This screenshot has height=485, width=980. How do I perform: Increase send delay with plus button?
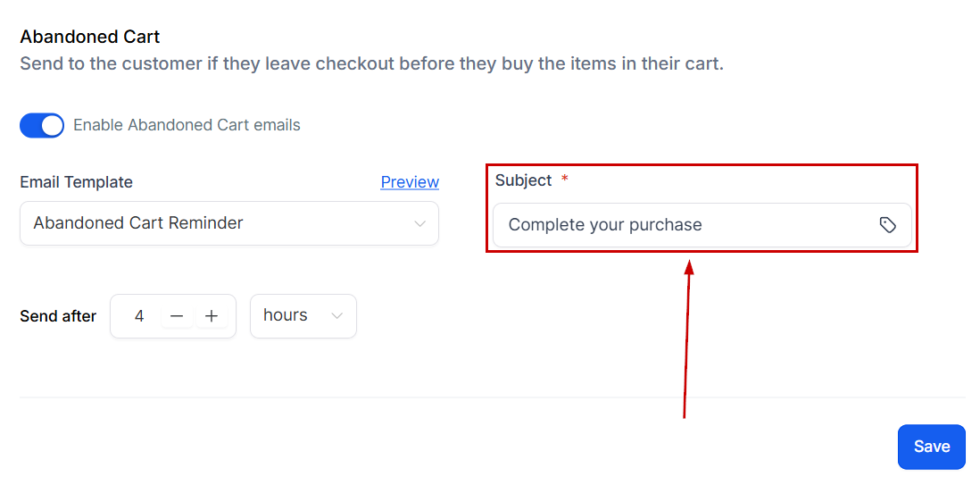coord(212,316)
